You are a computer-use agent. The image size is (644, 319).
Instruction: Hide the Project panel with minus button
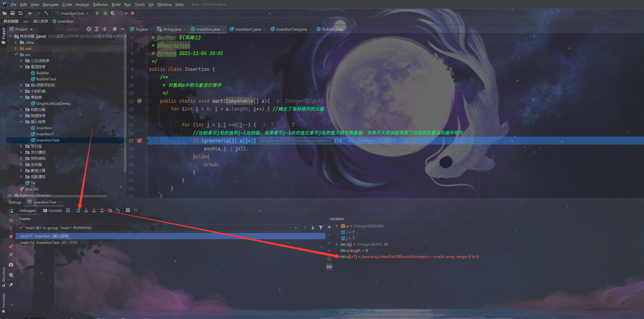pyautogui.click(x=123, y=29)
